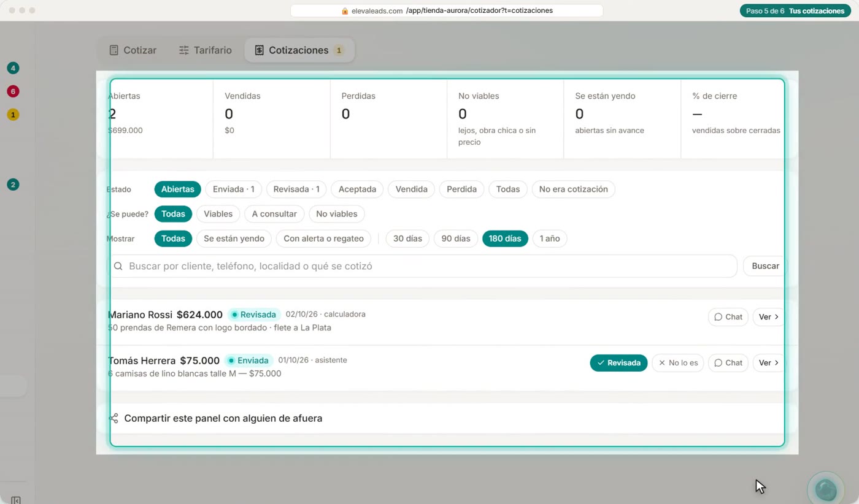This screenshot has height=504, width=859.
Task: Open the Cotizar calculator tab
Action: click(133, 50)
